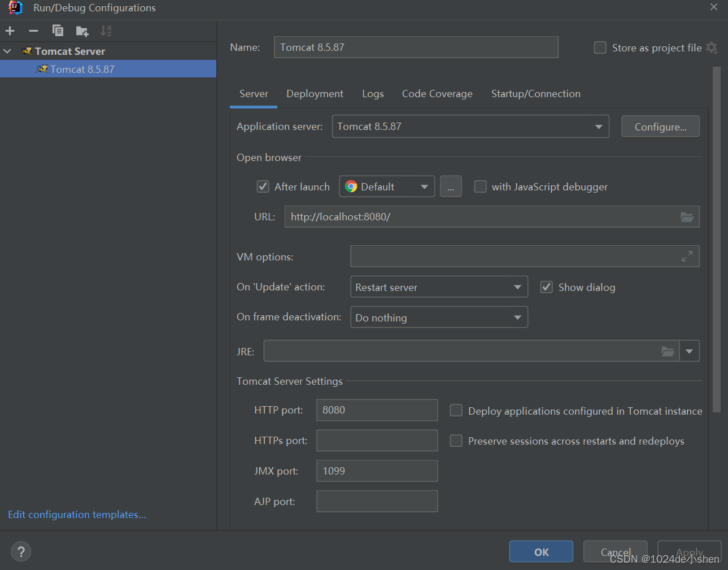Open Store as project file gear settings
This screenshot has width=728, height=570.
pyautogui.click(x=712, y=48)
